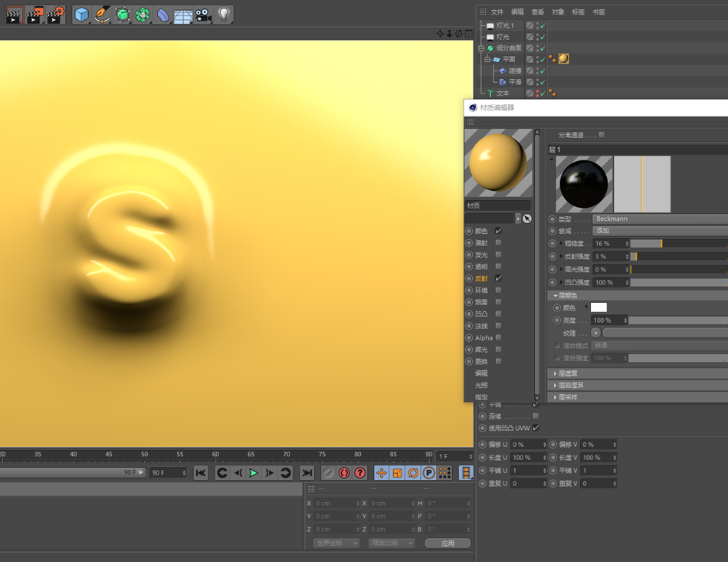Image resolution: width=728 pixels, height=562 pixels.
Task: Toggle 分离通道 checkbox
Action: [x=602, y=135]
